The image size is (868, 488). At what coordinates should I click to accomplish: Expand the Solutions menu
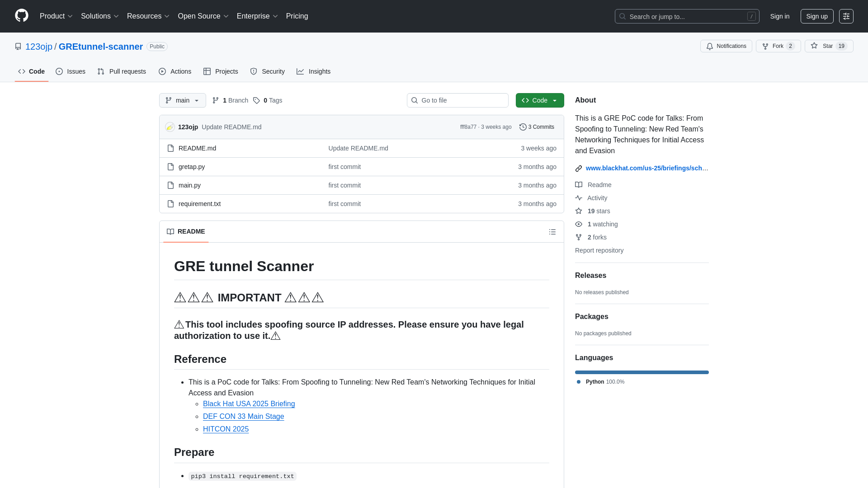coord(100,16)
